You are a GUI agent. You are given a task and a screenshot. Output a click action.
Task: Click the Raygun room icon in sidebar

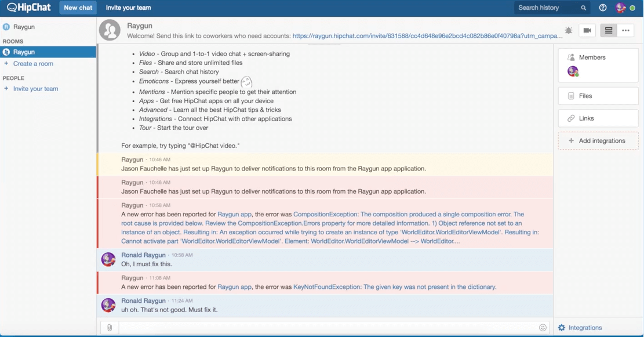click(x=6, y=52)
